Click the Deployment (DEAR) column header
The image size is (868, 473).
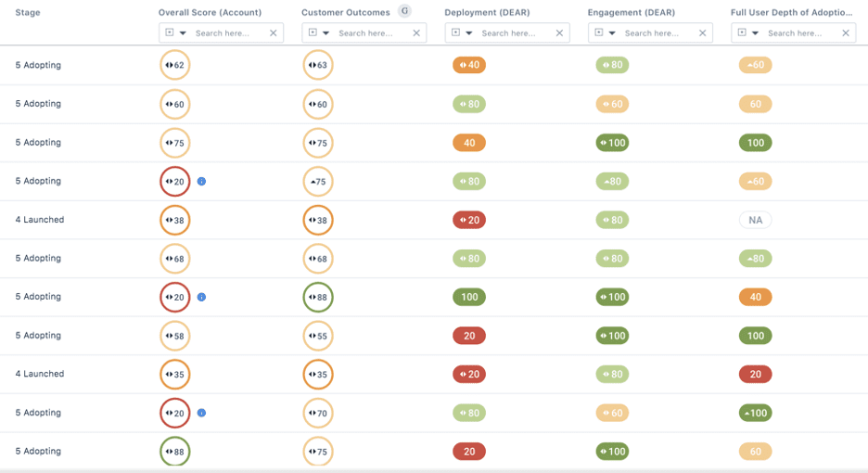487,13
